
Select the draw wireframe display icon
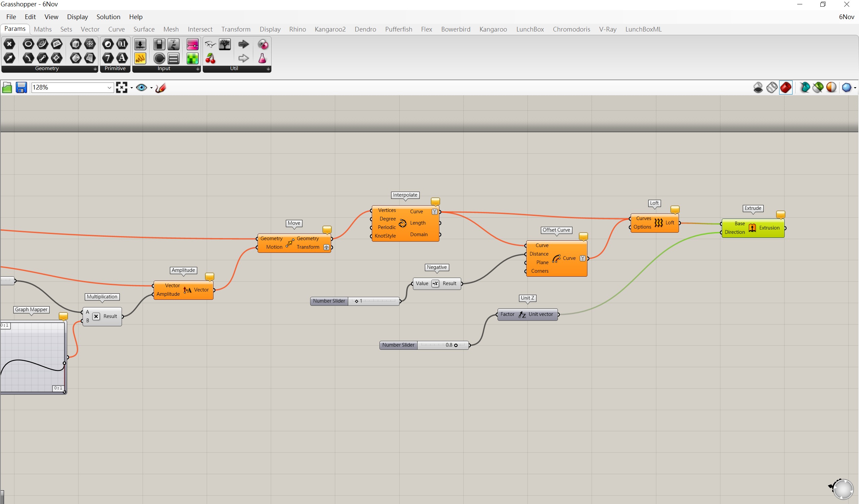pyautogui.click(x=772, y=88)
